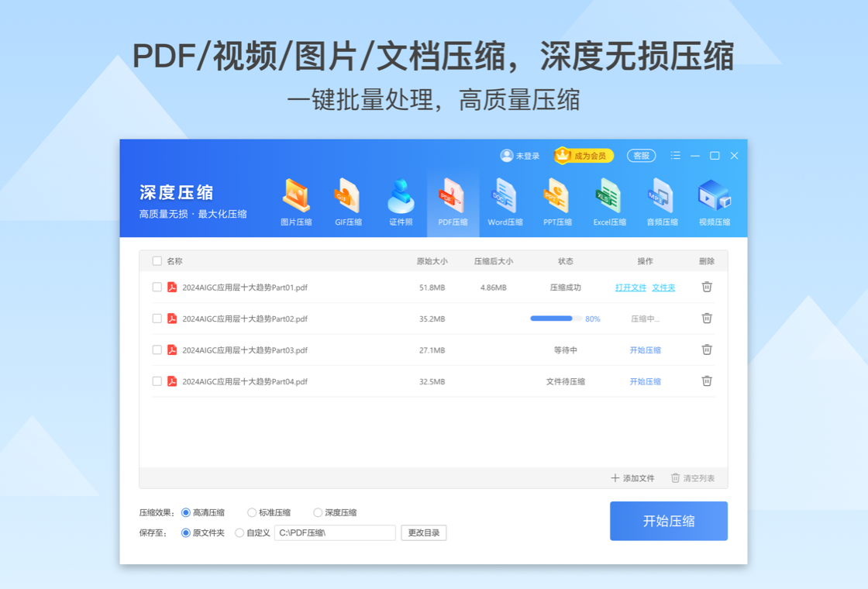Click 开始压缩 link for Part04.pdf

(x=645, y=381)
